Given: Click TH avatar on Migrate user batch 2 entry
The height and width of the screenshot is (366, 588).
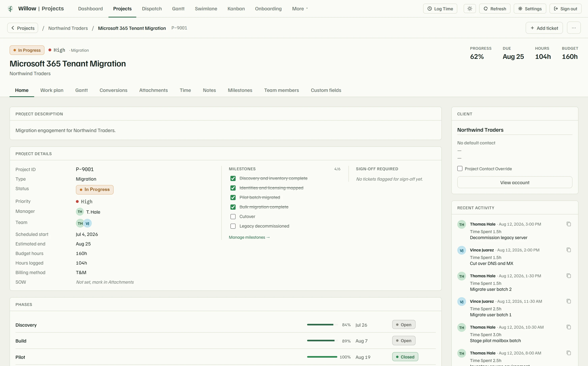Looking at the screenshot, I should point(462,276).
